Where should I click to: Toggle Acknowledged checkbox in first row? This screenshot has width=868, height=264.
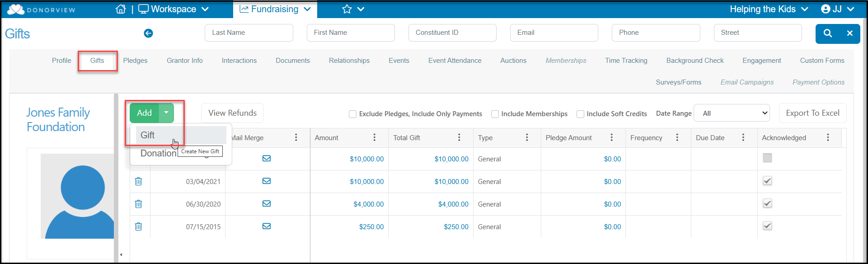pyautogui.click(x=767, y=158)
